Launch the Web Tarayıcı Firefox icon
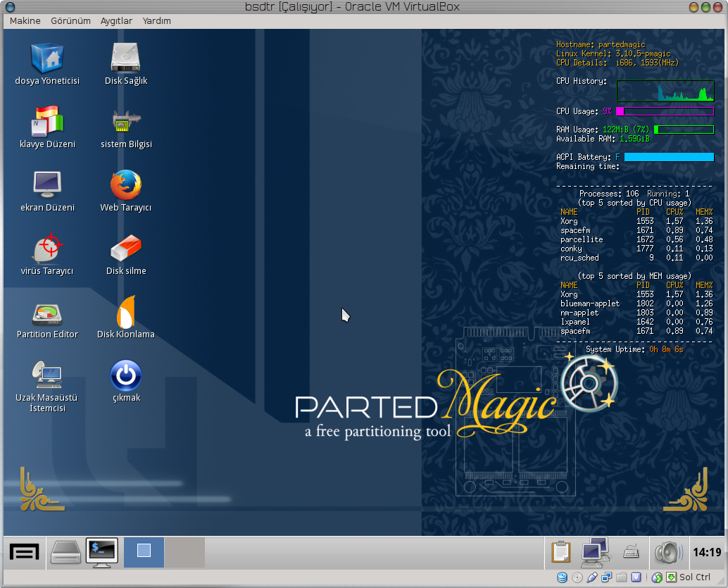The height and width of the screenshot is (588, 728). click(126, 191)
